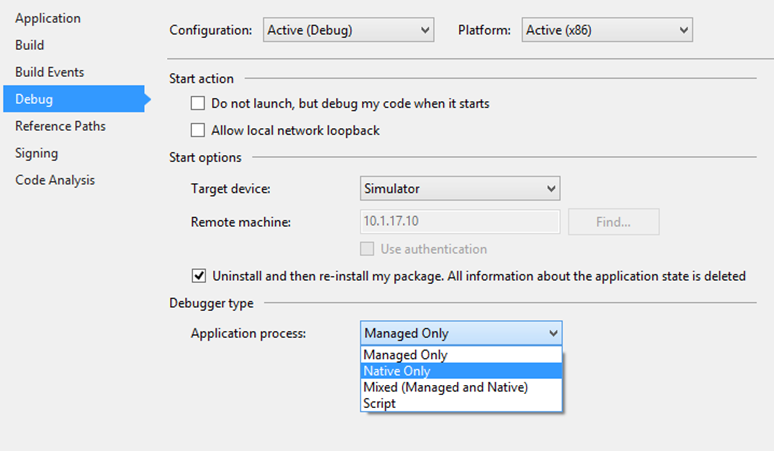Image resolution: width=774 pixels, height=451 pixels.
Task: Click the Find... button
Action: point(614,222)
